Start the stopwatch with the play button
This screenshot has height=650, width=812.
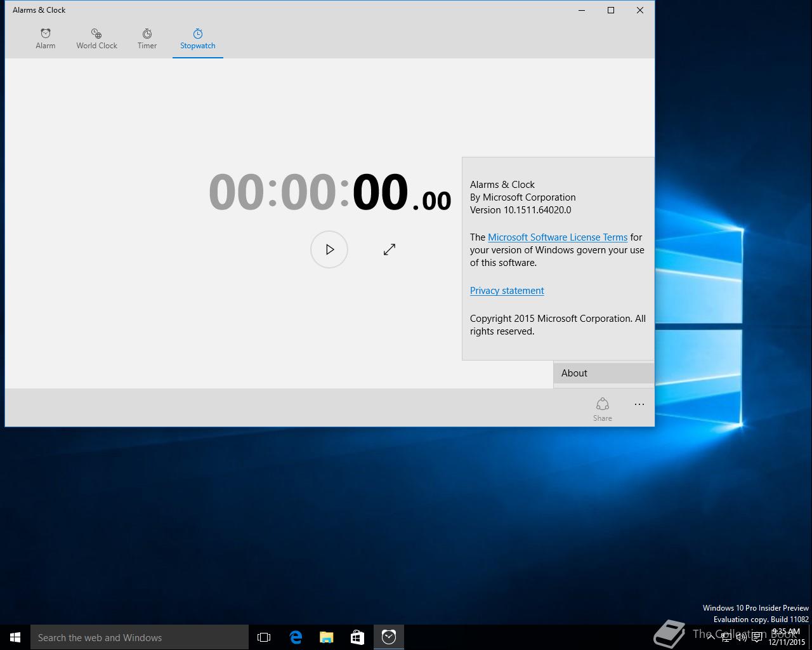pos(329,249)
